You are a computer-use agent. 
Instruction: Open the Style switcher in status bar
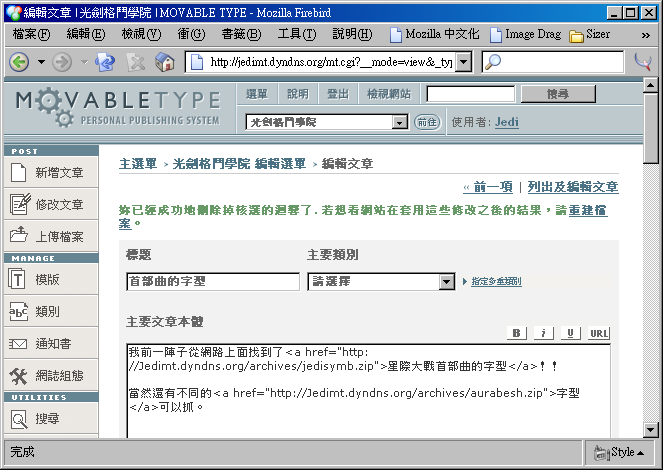coord(619,452)
